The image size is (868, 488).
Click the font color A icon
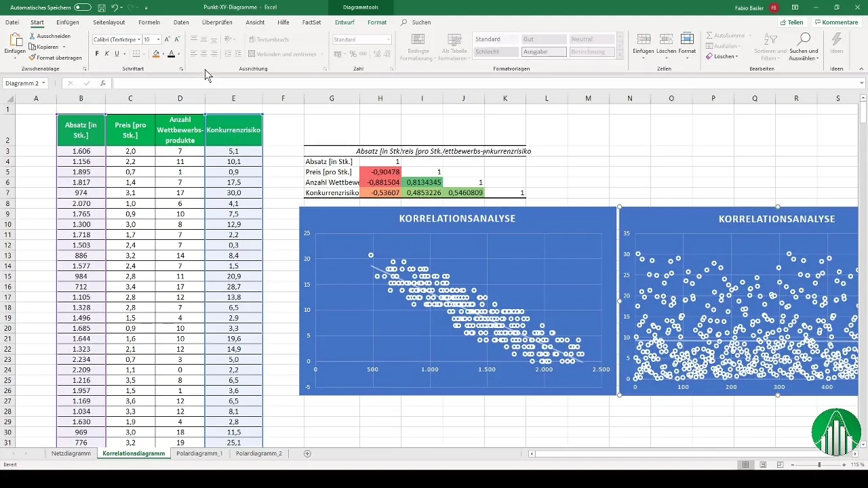pyautogui.click(x=171, y=54)
